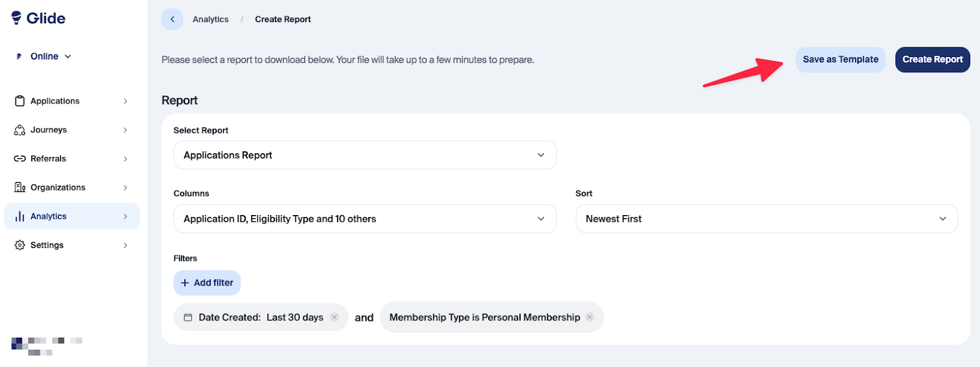Image resolution: width=980 pixels, height=367 pixels.
Task: Click the Glide logo icon
Action: click(x=17, y=18)
